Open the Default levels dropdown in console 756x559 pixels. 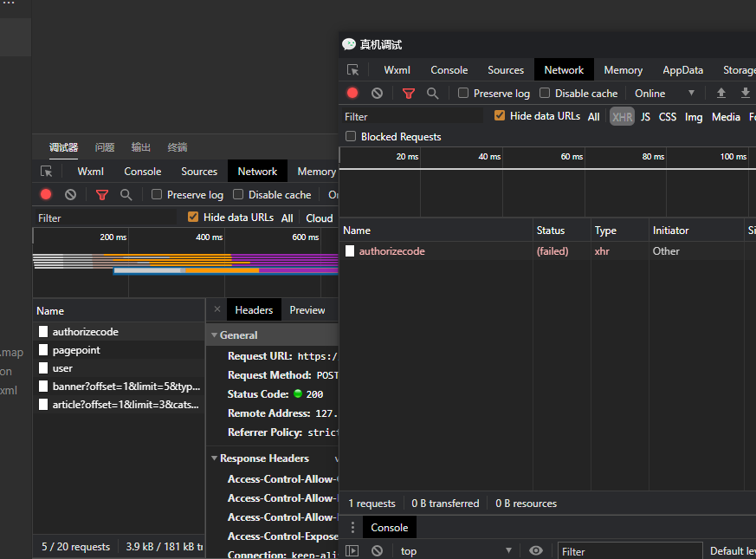click(x=733, y=551)
